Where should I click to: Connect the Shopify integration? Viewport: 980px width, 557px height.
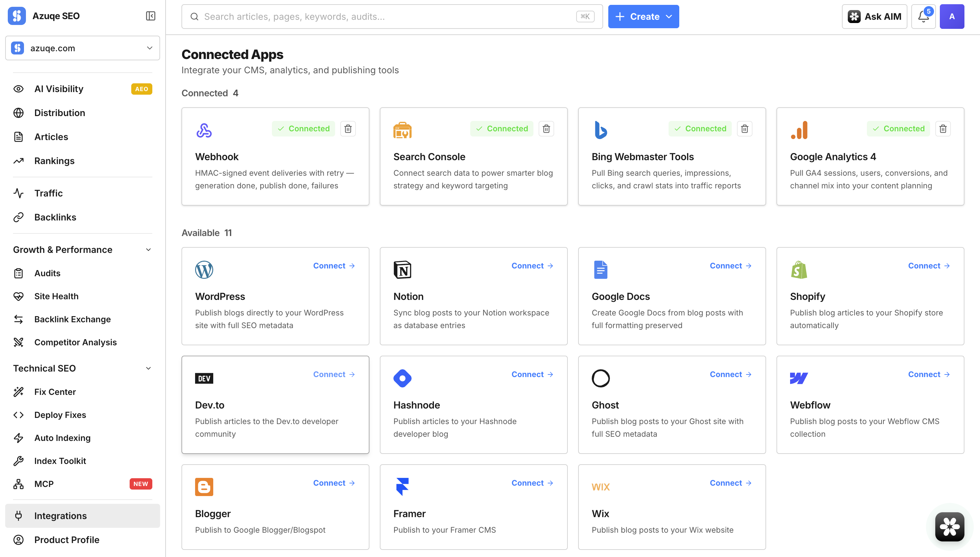pos(929,266)
